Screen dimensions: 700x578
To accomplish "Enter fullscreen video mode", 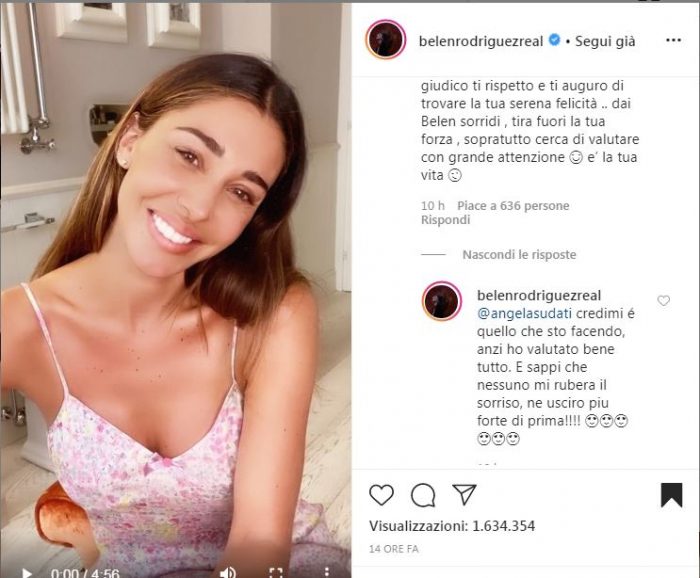I will pyautogui.click(x=276, y=573).
